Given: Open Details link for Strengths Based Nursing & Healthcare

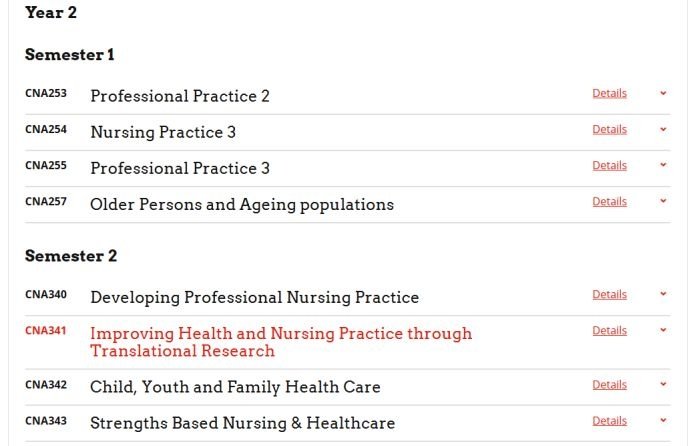Looking at the screenshot, I should (x=609, y=421).
